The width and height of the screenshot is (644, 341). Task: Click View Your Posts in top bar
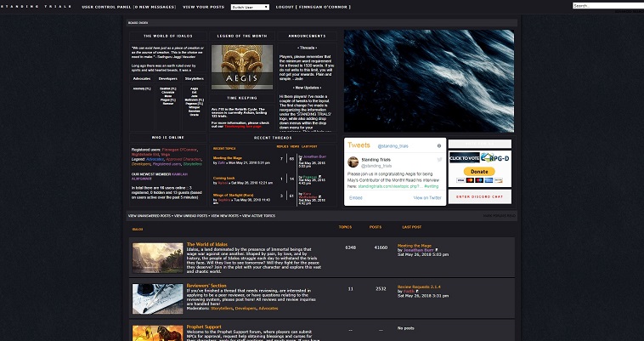[203, 7]
